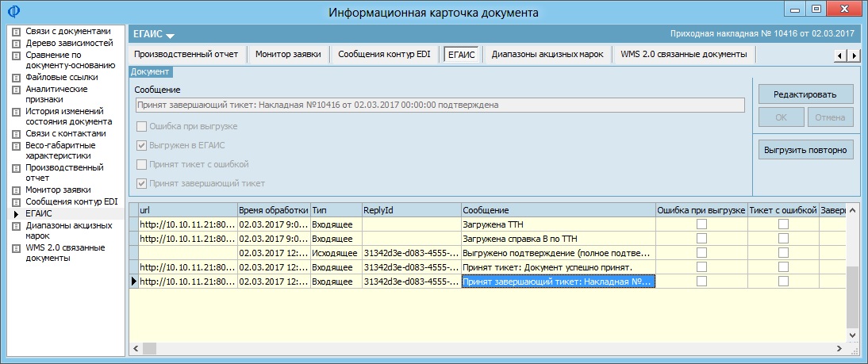The image size is (868, 364).
Task: Click table horizontal scrollbar right arrow
Action: pyautogui.click(x=840, y=348)
